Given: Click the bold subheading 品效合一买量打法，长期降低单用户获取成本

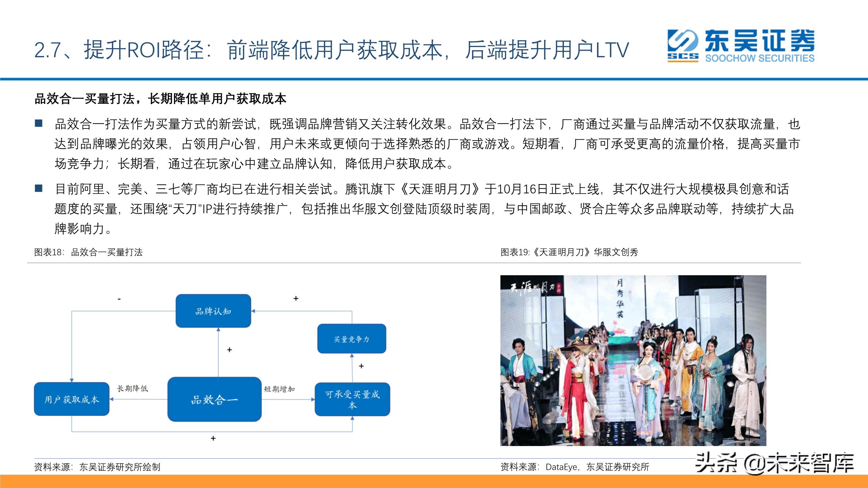Looking at the screenshot, I should (x=161, y=99).
